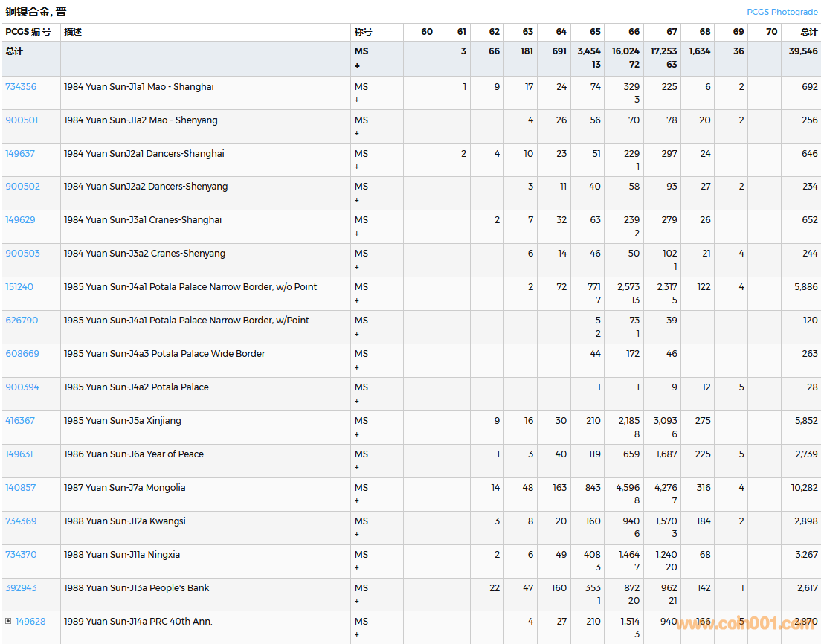Click the 总计 column header
824x644 pixels.
808,32
